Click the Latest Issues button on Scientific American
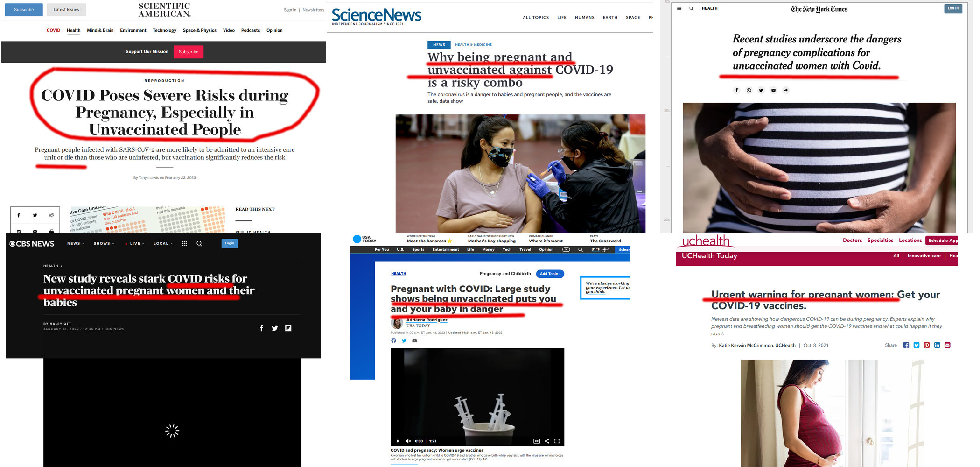The height and width of the screenshot is (467, 980). pos(66,10)
